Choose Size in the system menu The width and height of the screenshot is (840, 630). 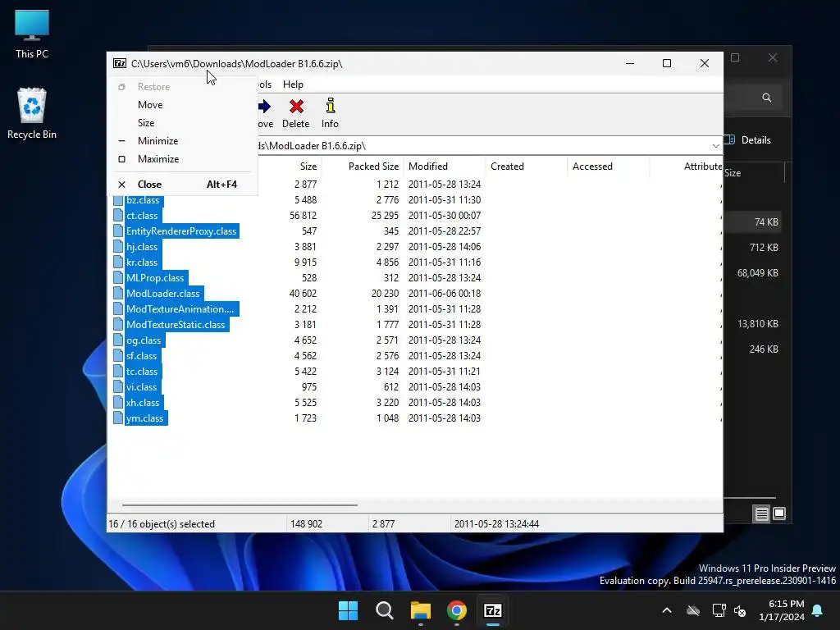(183, 123)
